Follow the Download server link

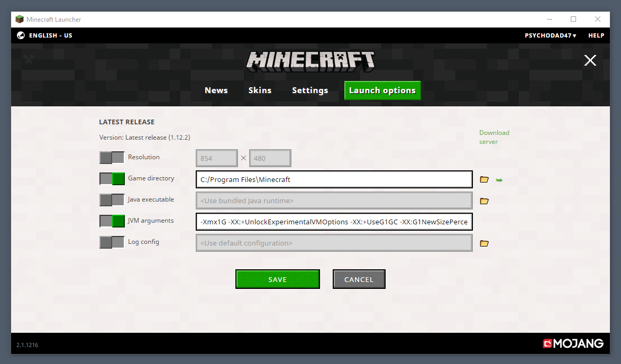494,137
